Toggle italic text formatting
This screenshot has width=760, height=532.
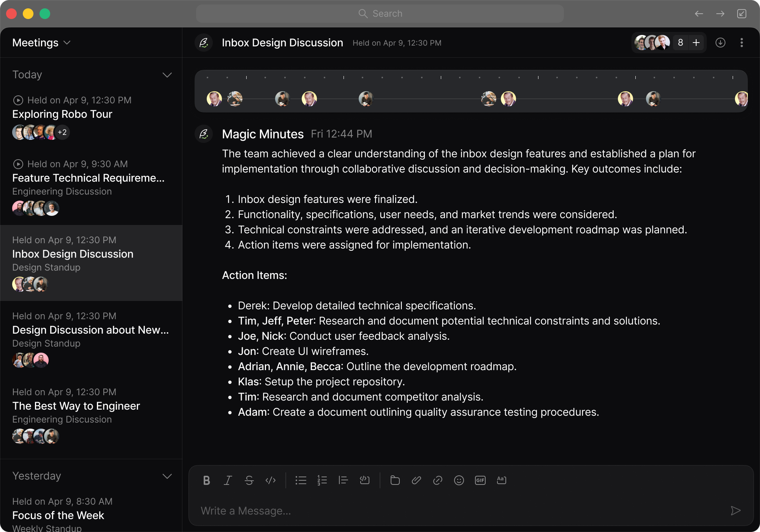pos(228,480)
